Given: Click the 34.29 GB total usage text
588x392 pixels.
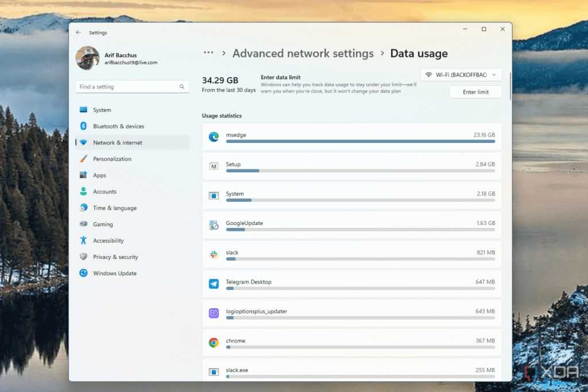Looking at the screenshot, I should pyautogui.click(x=220, y=80).
